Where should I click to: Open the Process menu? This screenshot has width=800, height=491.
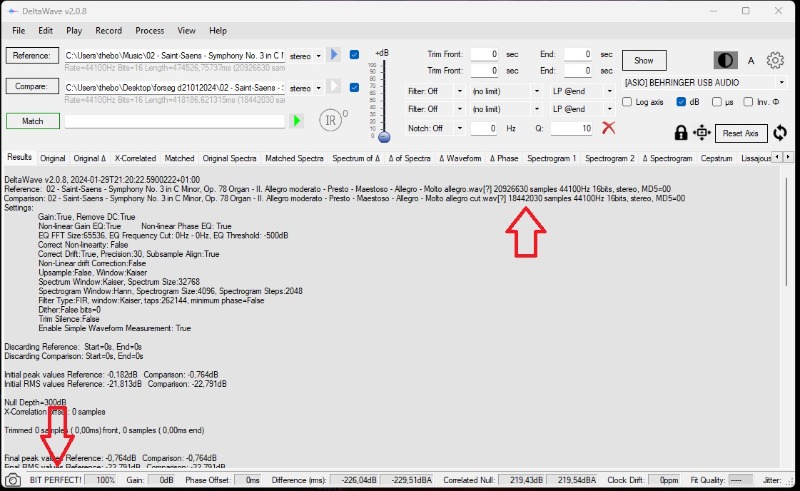[x=149, y=31]
